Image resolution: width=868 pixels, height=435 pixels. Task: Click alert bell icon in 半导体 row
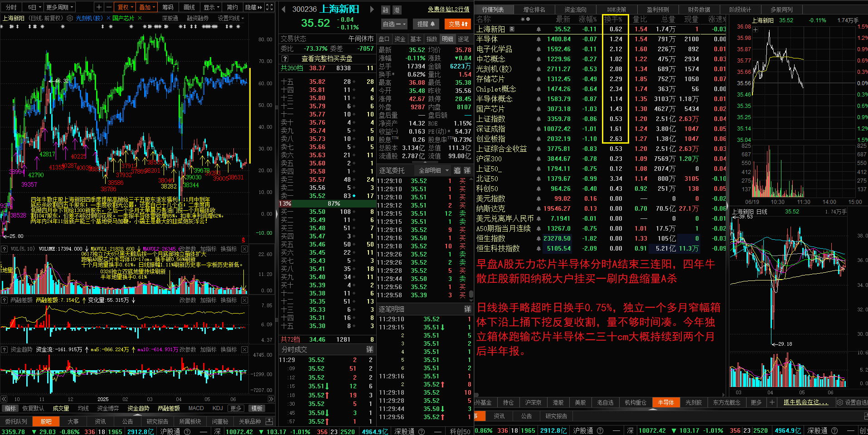point(538,39)
